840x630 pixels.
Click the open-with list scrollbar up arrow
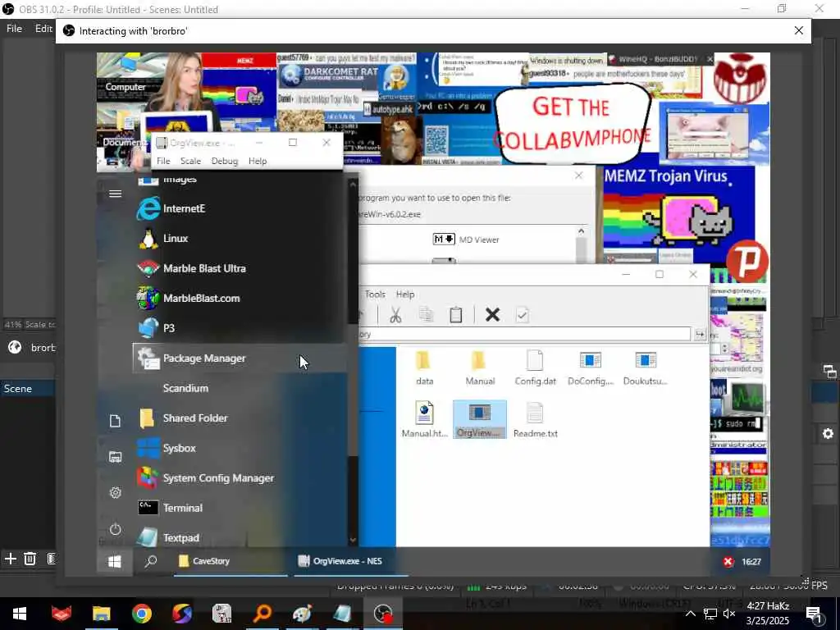coord(582,231)
